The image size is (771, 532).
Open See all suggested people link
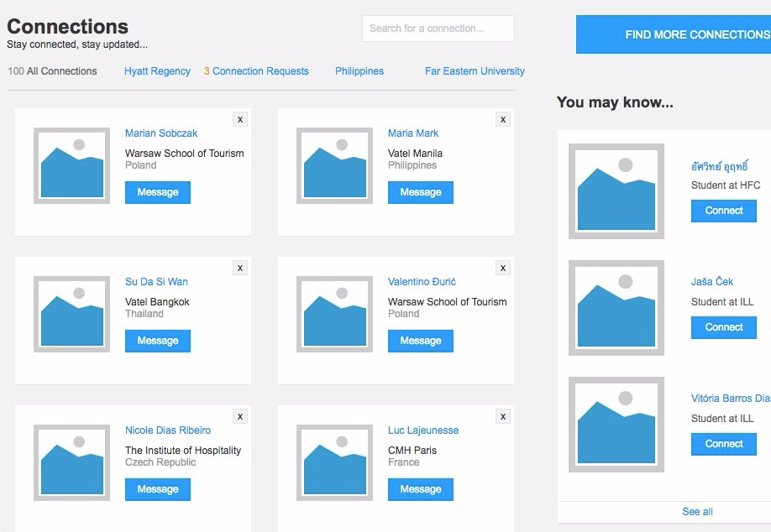pyautogui.click(x=697, y=512)
